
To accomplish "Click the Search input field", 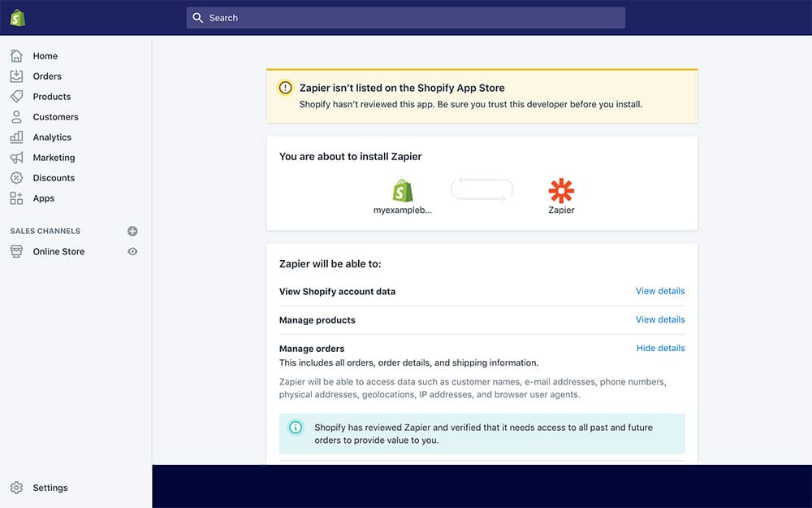I will click(406, 18).
